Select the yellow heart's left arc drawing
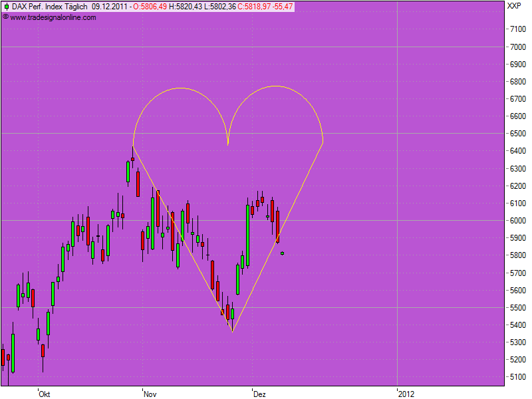Viewport: 532px width, 399px height. click(180, 117)
